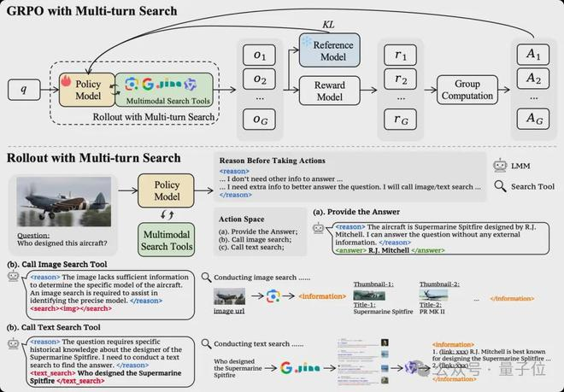Image resolution: width=564 pixels, height=392 pixels.
Task: Select the q input box
Action: pyautogui.click(x=24, y=90)
